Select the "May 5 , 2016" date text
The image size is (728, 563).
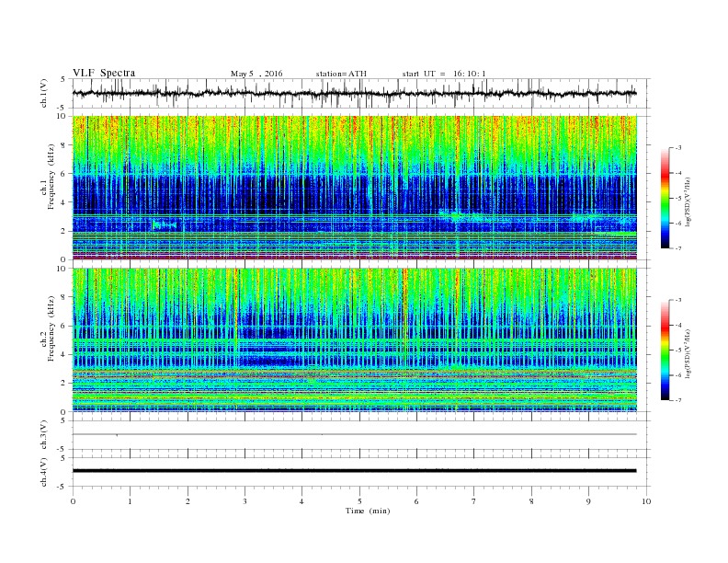256,74
